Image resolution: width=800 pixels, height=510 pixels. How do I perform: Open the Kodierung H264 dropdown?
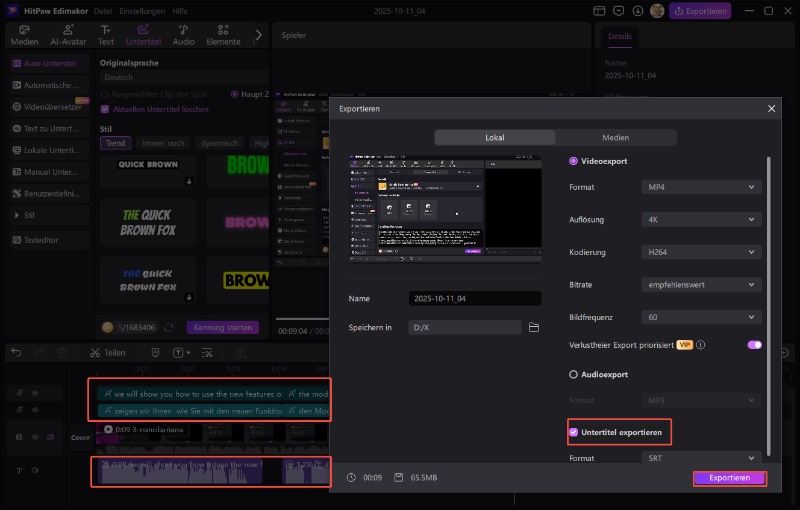click(x=700, y=252)
